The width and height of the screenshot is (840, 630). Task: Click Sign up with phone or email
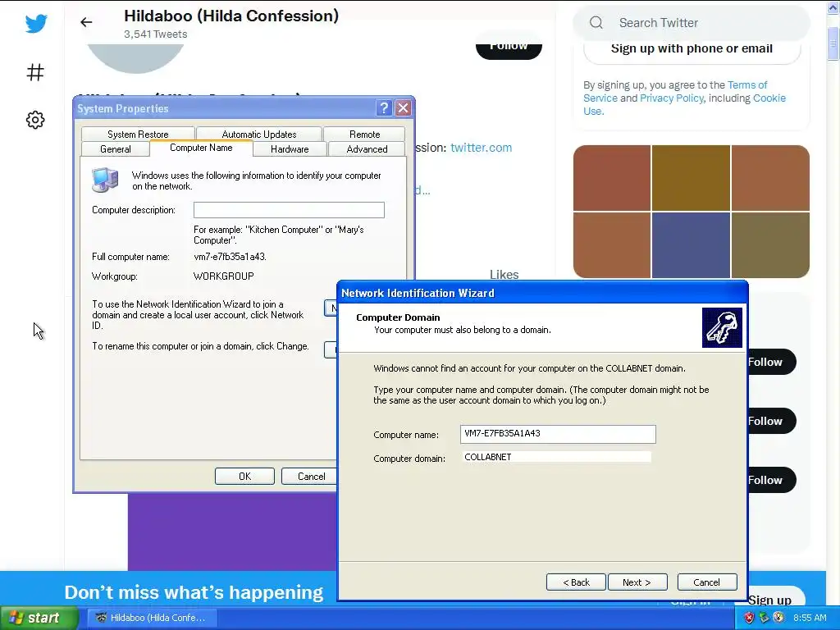[692, 48]
